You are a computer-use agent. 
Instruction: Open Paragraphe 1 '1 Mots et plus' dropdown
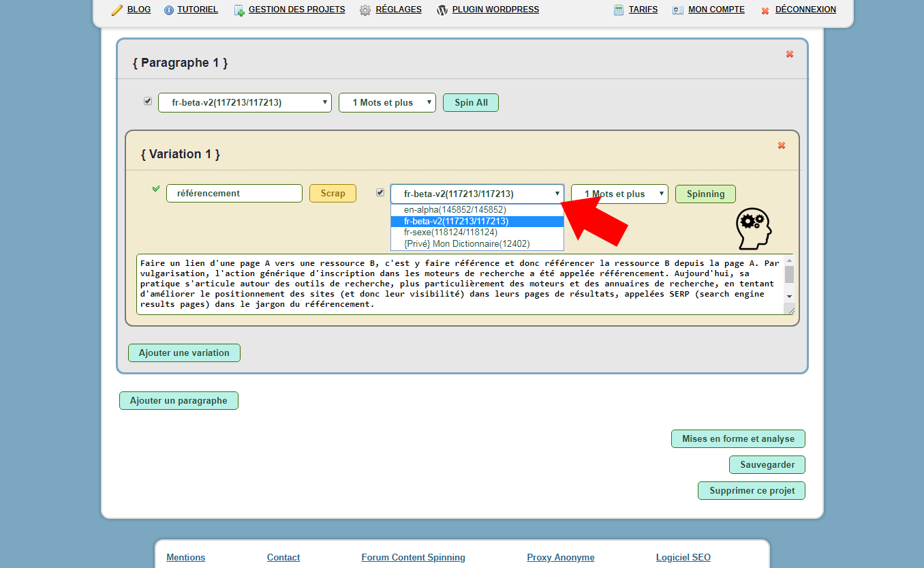[x=387, y=102]
